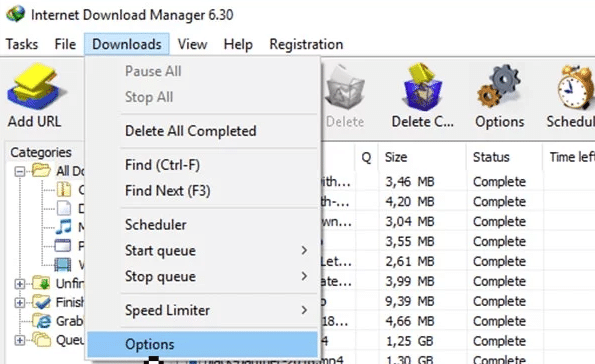Click the Delete Completed trash icon
The width and height of the screenshot is (595, 364).
click(x=422, y=87)
